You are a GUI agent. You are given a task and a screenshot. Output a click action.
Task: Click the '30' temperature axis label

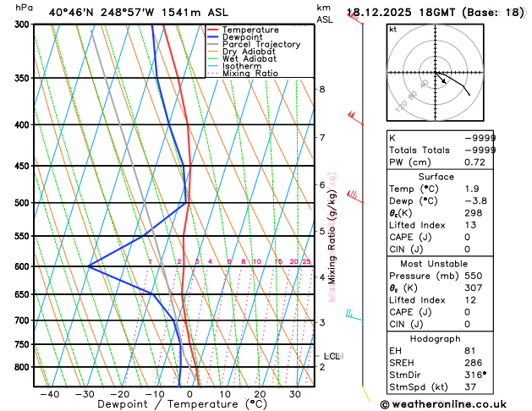tap(295, 394)
